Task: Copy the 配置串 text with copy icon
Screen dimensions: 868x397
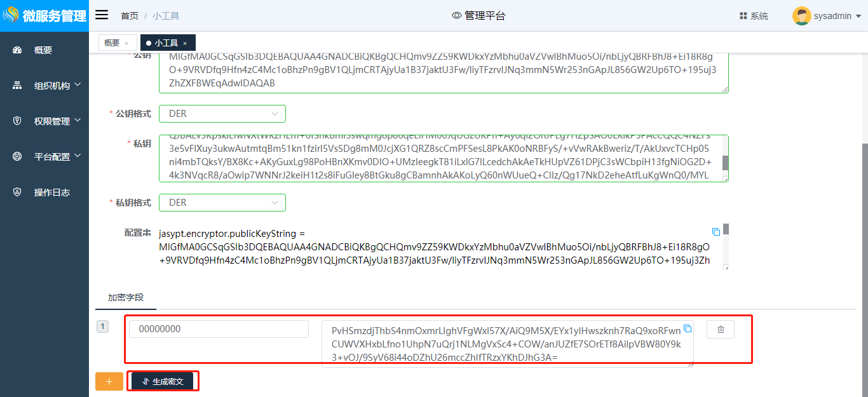Action: coord(716,232)
